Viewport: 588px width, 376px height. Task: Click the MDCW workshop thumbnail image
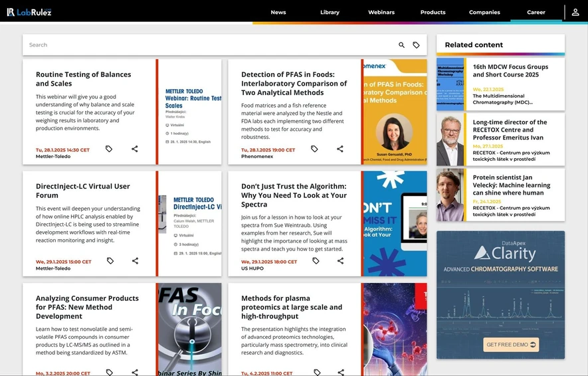coord(450,84)
